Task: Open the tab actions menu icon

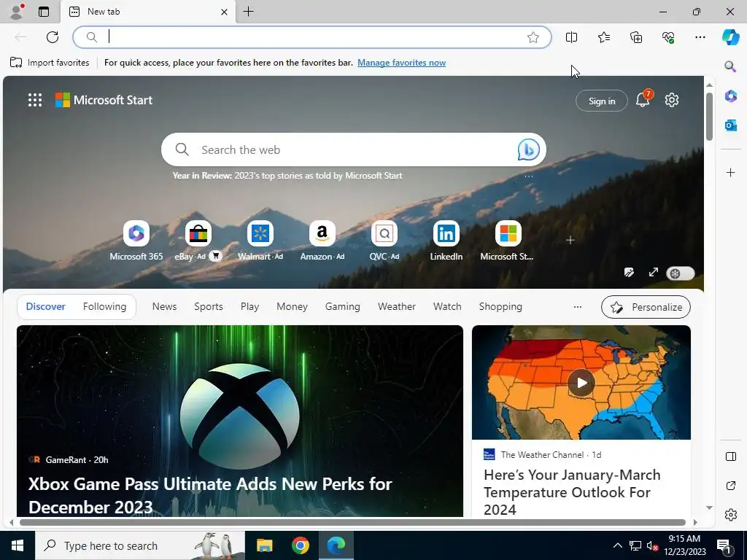Action: (43, 12)
